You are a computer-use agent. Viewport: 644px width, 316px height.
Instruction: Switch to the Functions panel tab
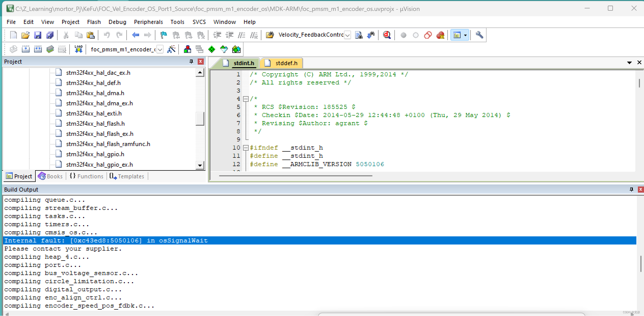87,176
